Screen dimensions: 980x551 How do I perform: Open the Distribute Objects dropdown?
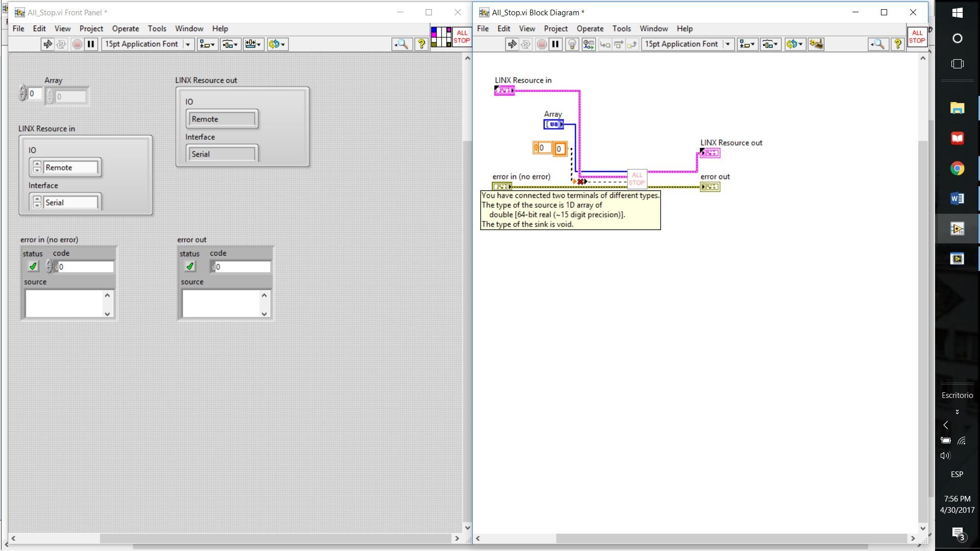[x=770, y=44]
